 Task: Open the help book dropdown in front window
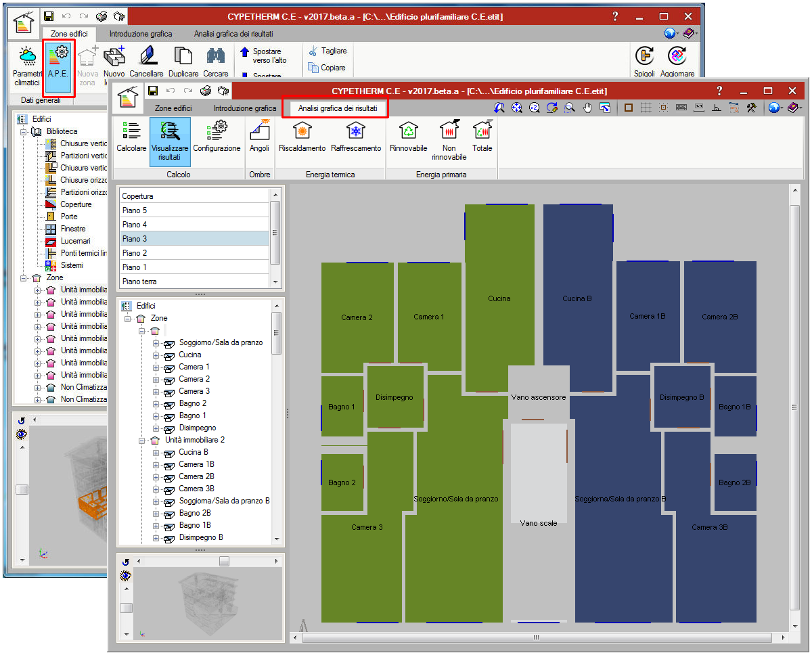click(794, 108)
